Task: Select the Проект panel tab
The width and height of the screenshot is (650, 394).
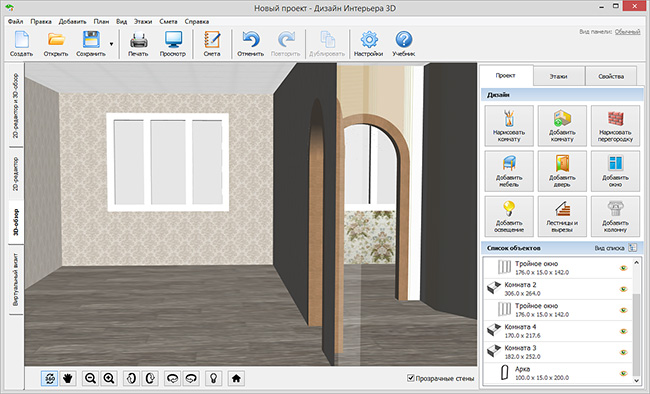Action: [506, 75]
